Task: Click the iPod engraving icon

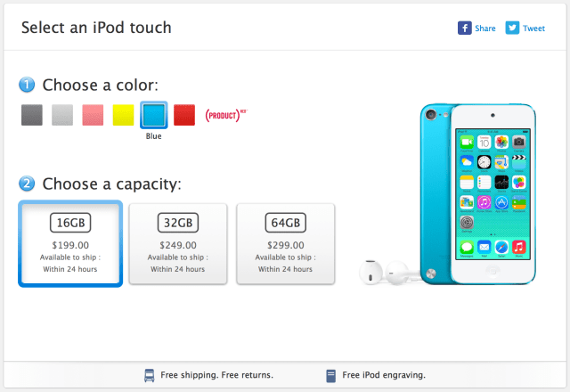Action: pyautogui.click(x=330, y=375)
